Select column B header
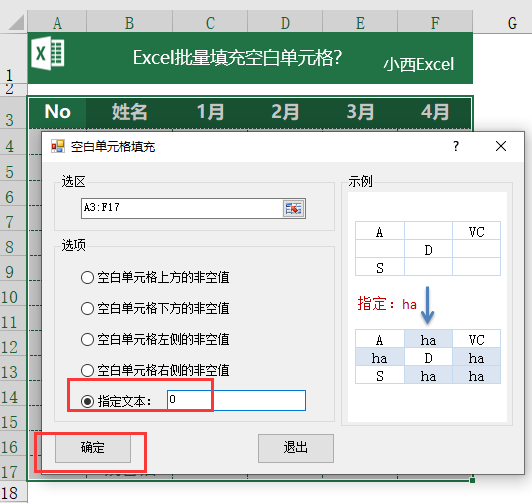 pos(129,22)
